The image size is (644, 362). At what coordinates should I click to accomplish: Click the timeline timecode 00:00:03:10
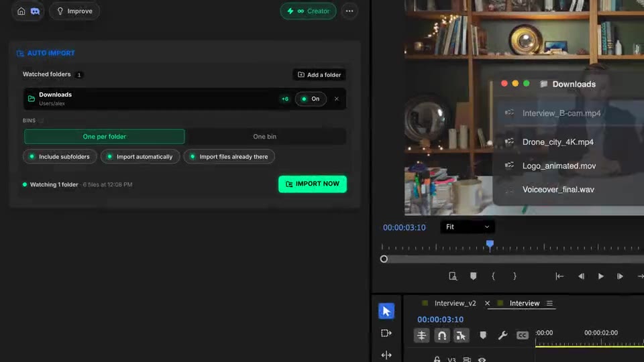coord(440,320)
